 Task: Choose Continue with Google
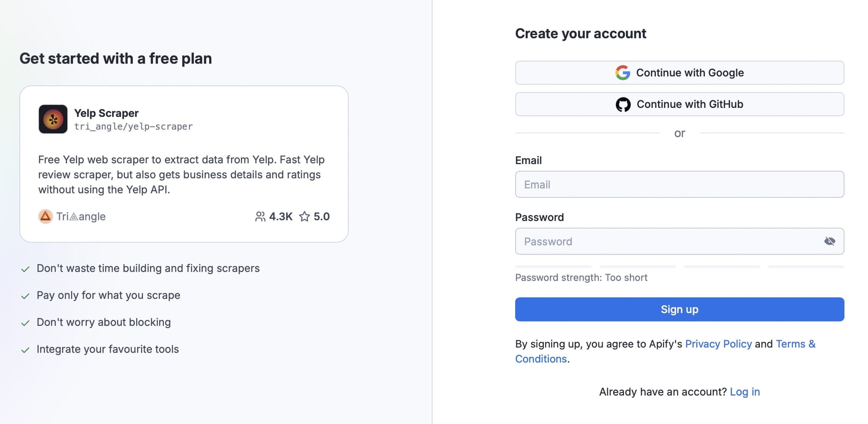pyautogui.click(x=679, y=73)
